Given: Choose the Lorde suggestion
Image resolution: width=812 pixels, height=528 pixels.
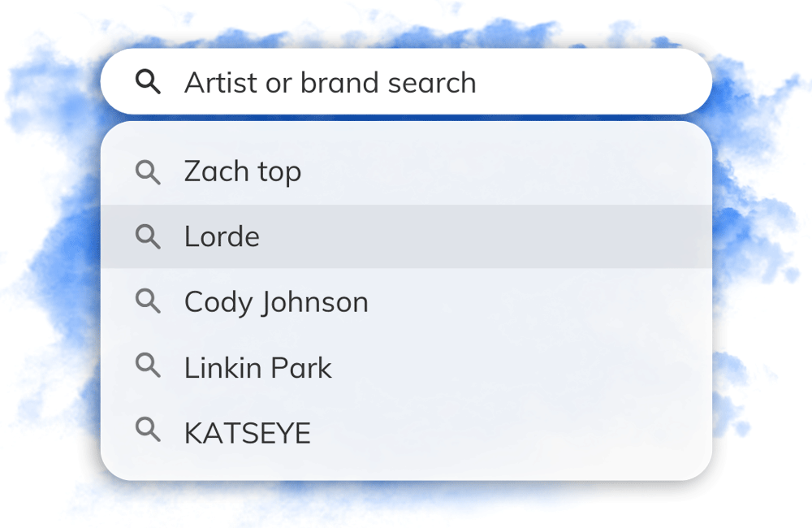Looking at the screenshot, I should pos(406,236).
